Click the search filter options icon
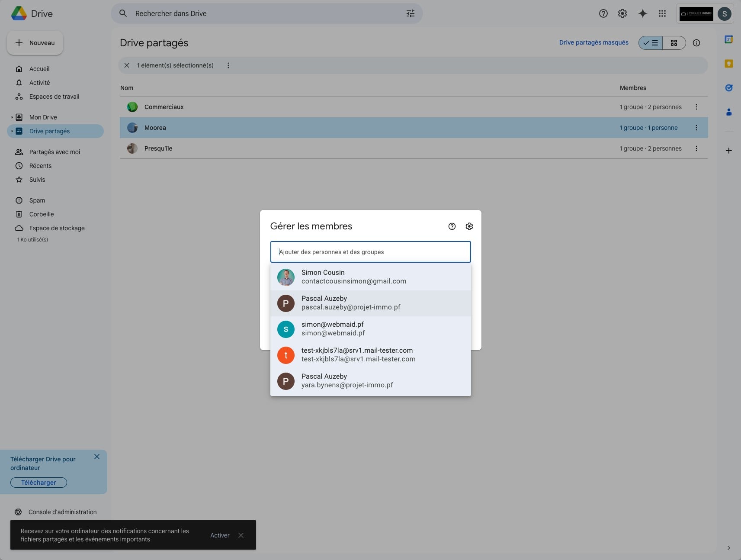Image resolution: width=741 pixels, height=560 pixels. [410, 13]
